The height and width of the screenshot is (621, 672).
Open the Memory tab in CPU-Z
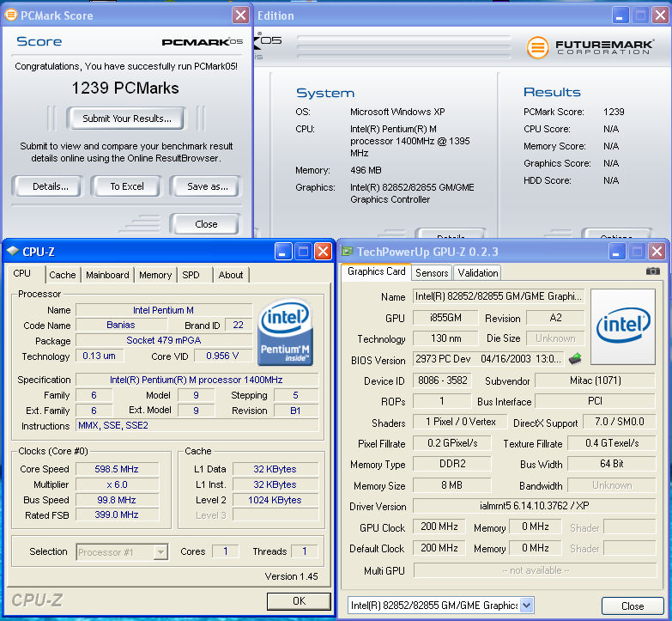155,275
